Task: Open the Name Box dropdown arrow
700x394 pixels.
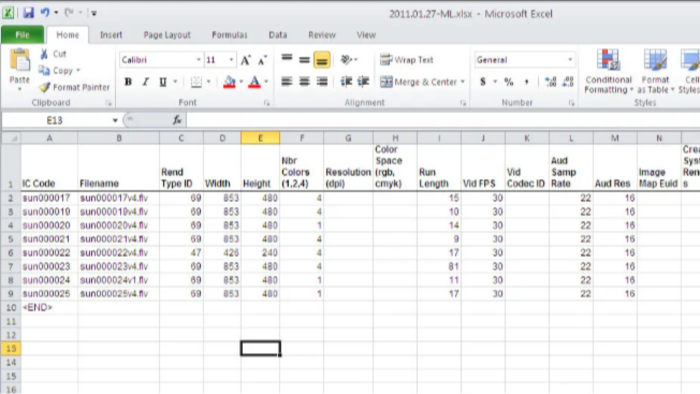Action: pyautogui.click(x=115, y=120)
